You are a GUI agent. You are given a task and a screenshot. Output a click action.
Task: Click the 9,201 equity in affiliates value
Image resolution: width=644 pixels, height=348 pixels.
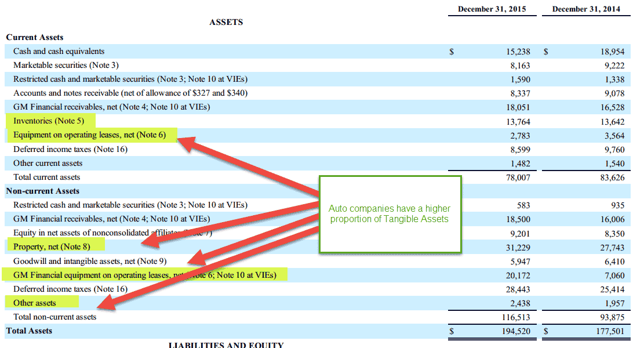point(520,234)
